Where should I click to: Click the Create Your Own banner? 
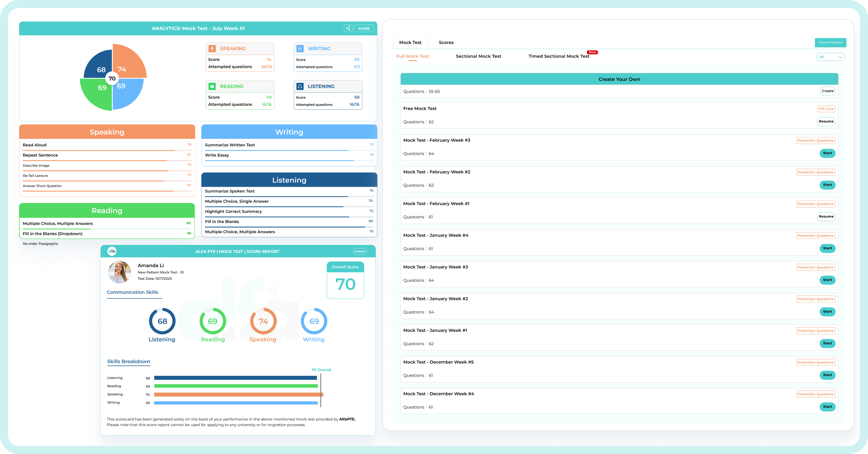[x=619, y=79]
